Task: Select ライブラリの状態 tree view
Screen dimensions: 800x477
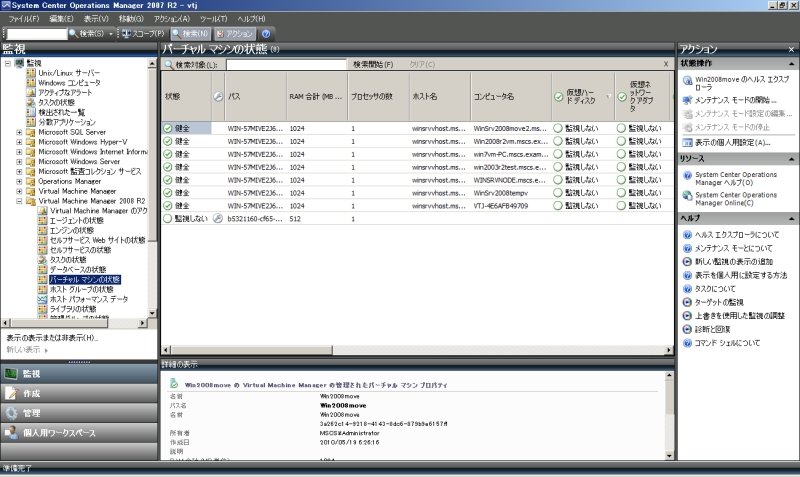Action: 72,309
